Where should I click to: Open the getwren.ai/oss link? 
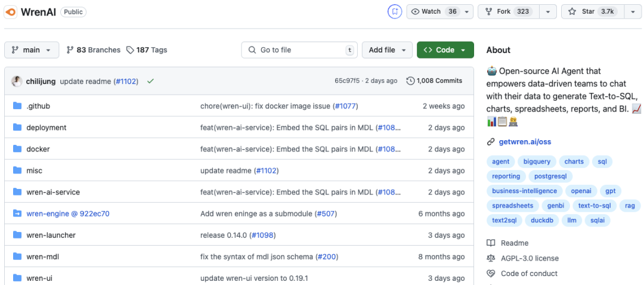tap(524, 142)
